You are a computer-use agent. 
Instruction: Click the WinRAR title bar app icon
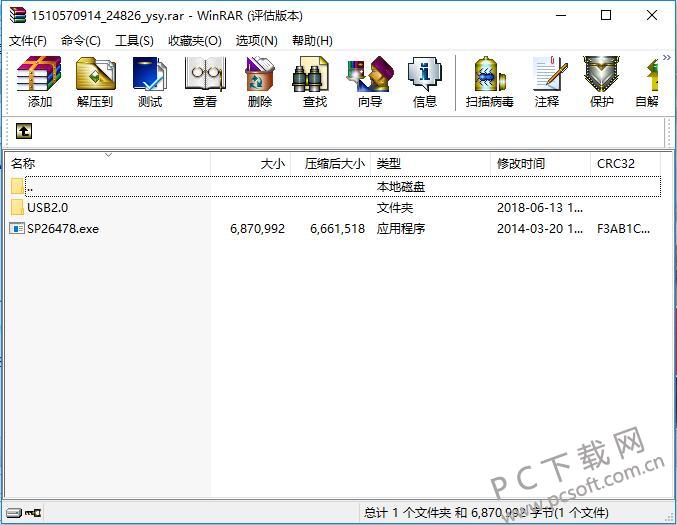tap(18, 15)
